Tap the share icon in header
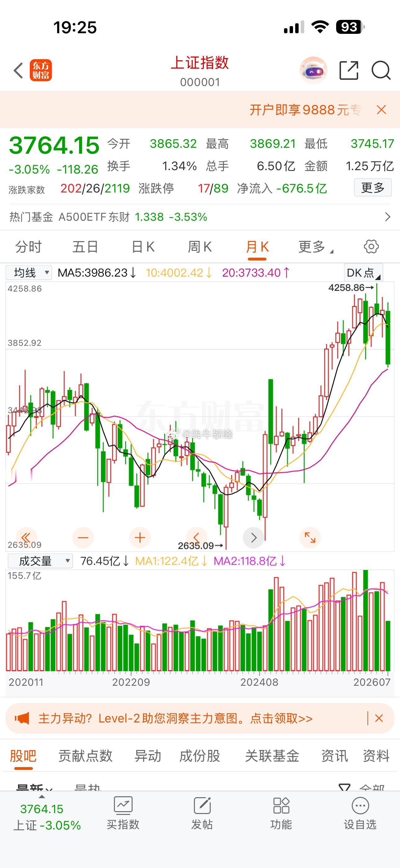 (349, 70)
